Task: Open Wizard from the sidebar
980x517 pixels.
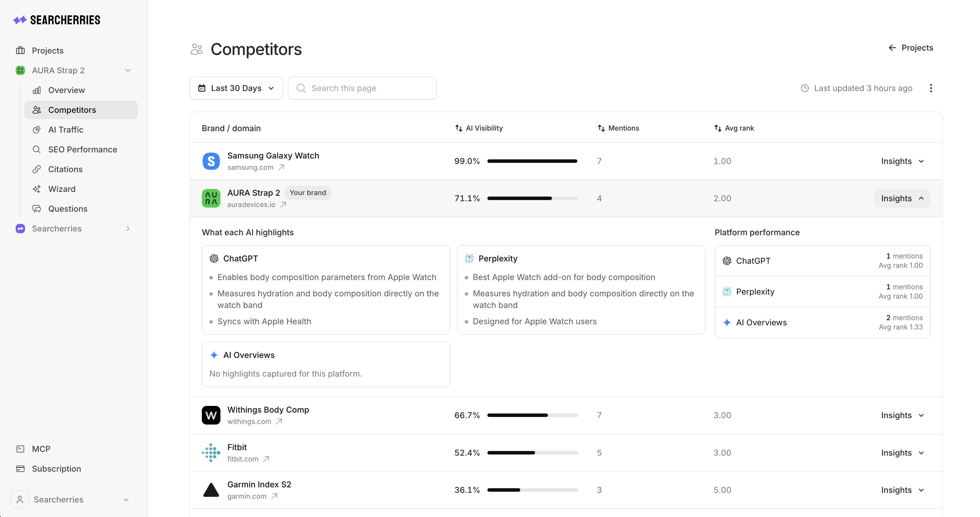Action: (81, 189)
